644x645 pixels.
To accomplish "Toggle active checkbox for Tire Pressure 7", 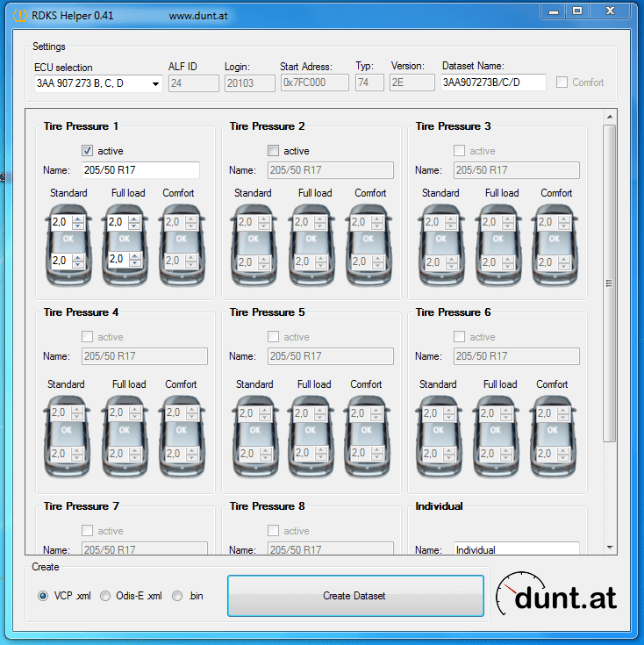I will tap(87, 530).
